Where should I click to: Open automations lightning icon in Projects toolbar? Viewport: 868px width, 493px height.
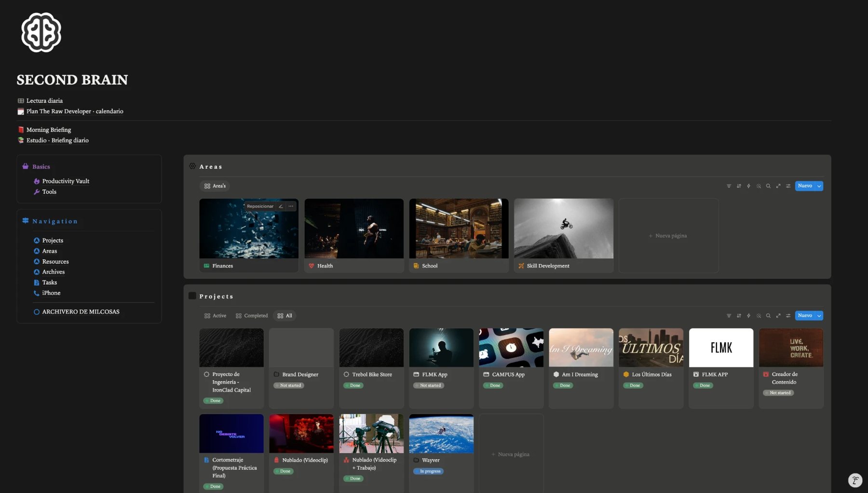click(x=748, y=316)
